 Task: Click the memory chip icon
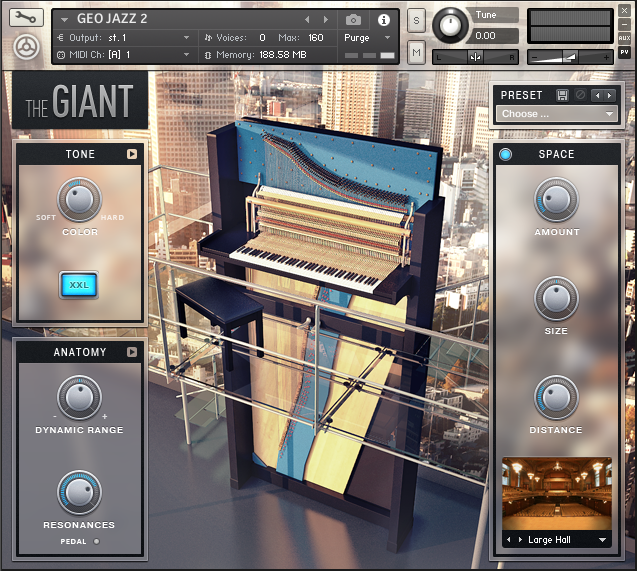click(x=208, y=55)
